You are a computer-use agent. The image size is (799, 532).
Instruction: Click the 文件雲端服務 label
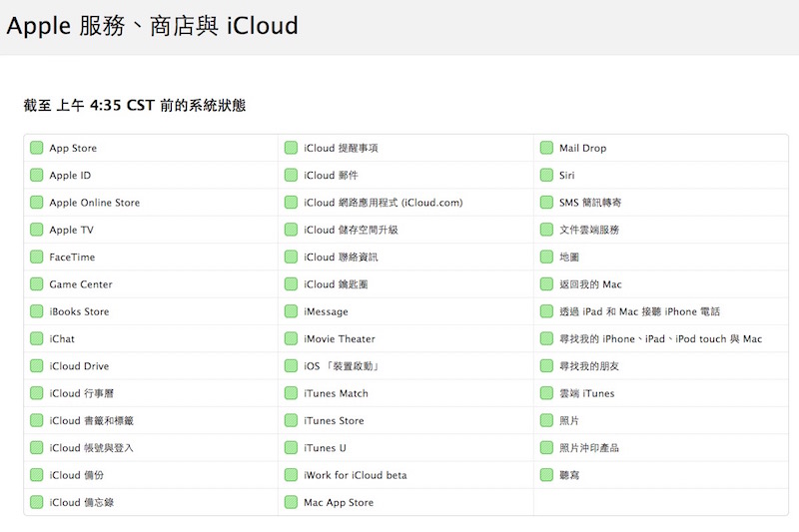pyautogui.click(x=589, y=230)
